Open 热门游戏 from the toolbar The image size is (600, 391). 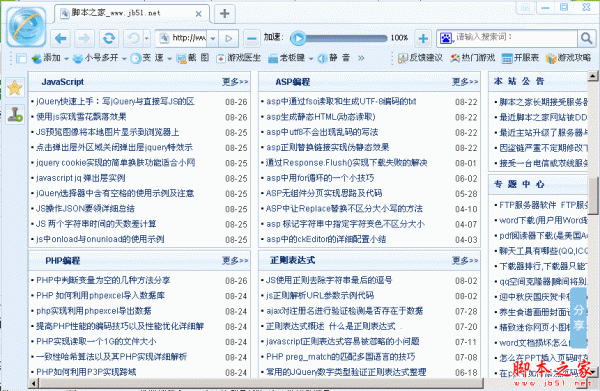tap(473, 58)
